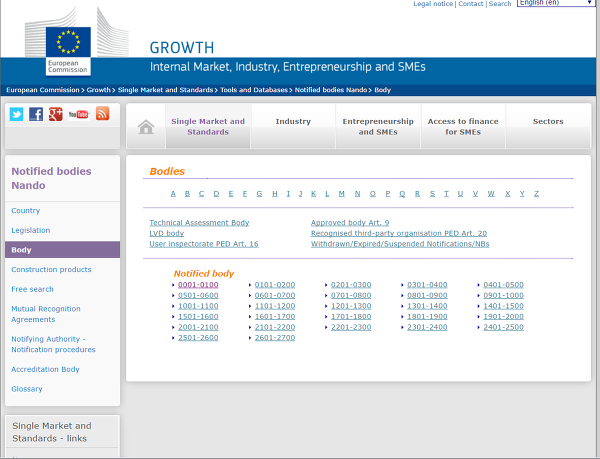Screen dimensions: 600x459
Task: Open notified body range 0101-0200
Action: [275, 285]
